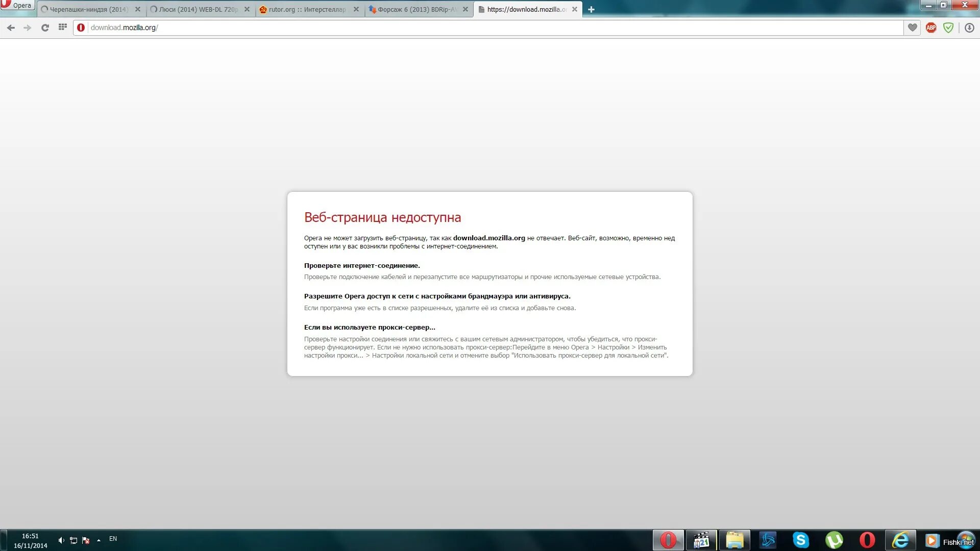980x551 pixels.
Task: Open the active Opera taskbar button
Action: (668, 540)
